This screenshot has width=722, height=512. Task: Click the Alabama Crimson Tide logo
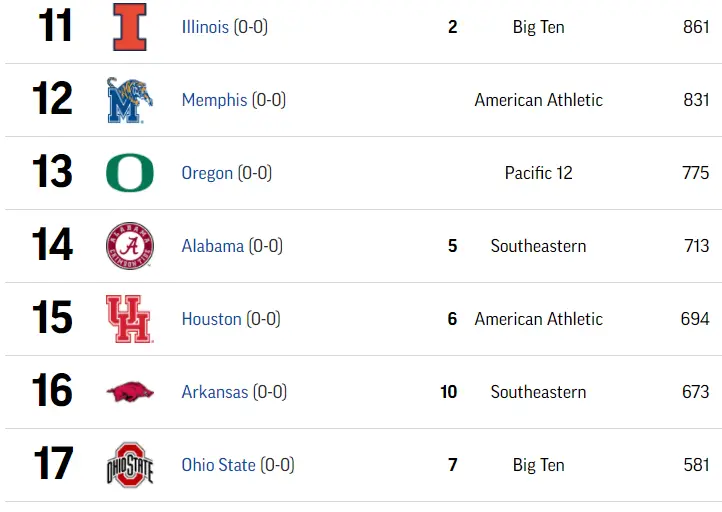point(130,246)
